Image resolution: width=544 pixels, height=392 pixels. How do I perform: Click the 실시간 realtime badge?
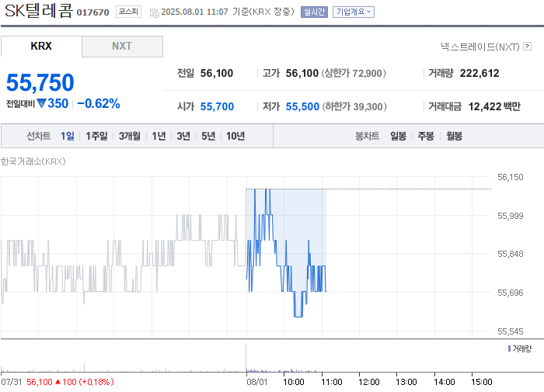coord(314,12)
